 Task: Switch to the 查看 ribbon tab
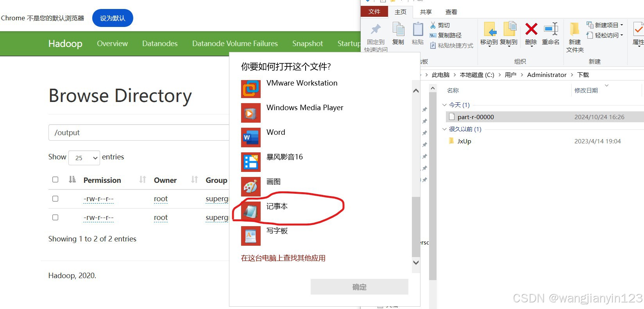[x=451, y=12]
